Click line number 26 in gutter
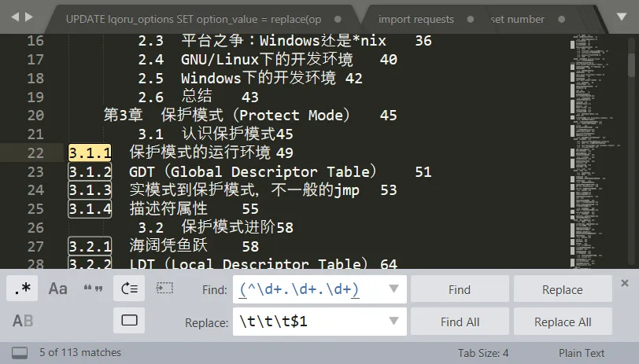 tap(35, 228)
